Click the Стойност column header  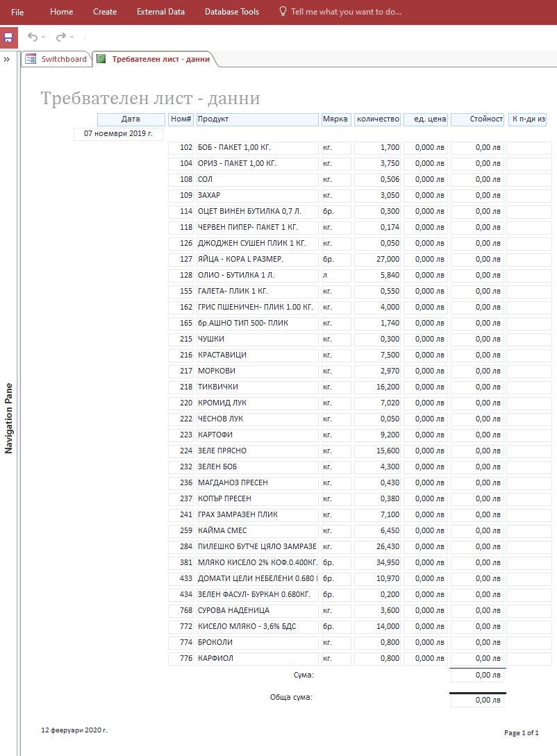[x=477, y=119]
